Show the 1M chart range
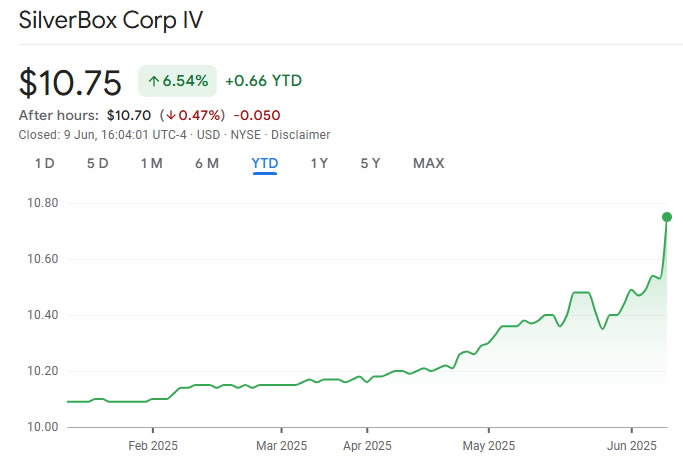 click(x=151, y=163)
